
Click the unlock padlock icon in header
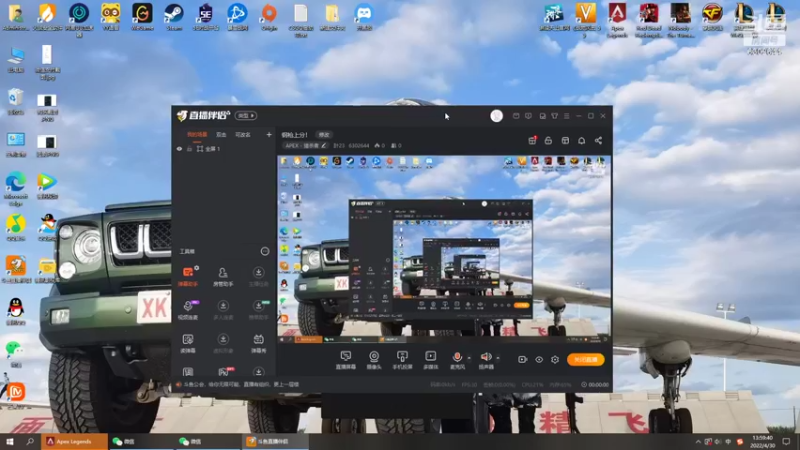click(x=548, y=140)
